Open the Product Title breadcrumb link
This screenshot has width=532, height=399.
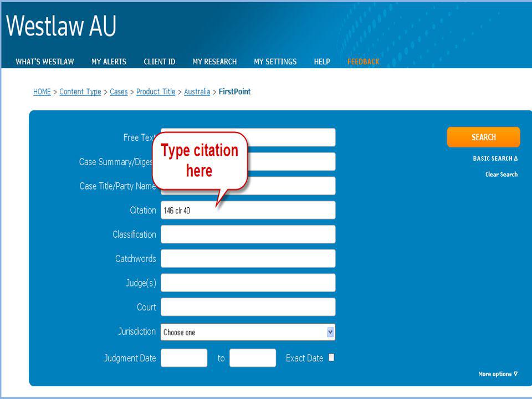pyautogui.click(x=156, y=91)
